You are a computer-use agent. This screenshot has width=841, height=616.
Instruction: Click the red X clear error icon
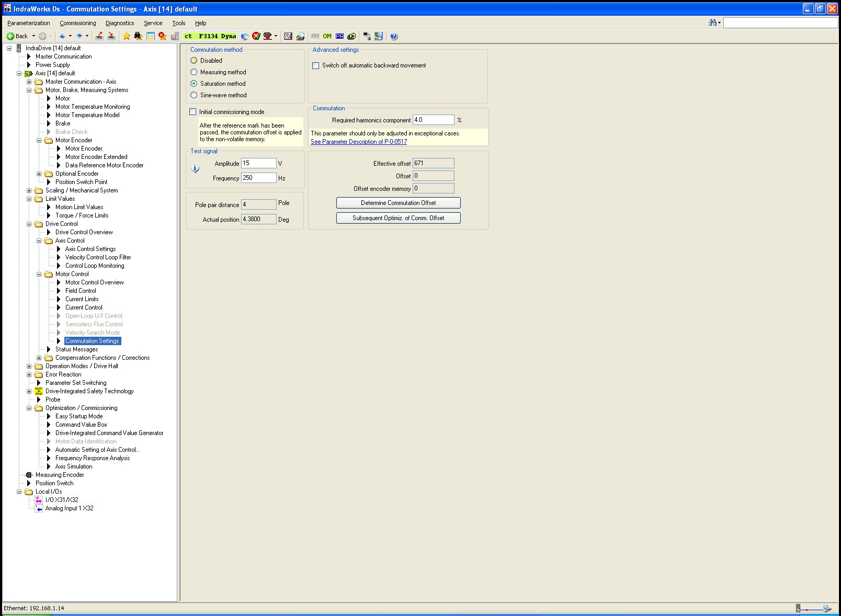pos(256,36)
